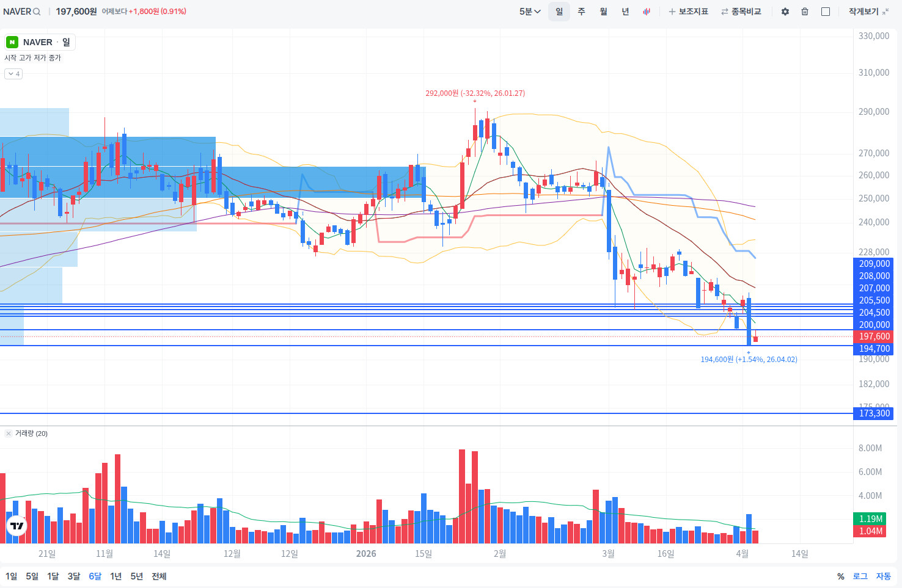This screenshot has height=588, width=902.
Task: Click the 3월 date on time axis
Action: 608,554
